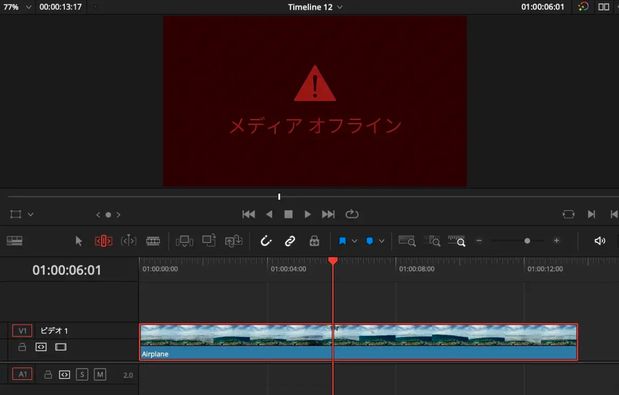Activate the Trim edit mode tool
Viewport: 619px width, 395px height.
pos(103,241)
